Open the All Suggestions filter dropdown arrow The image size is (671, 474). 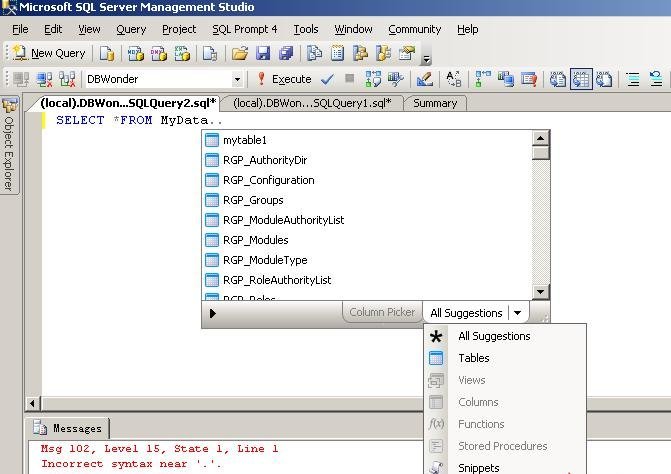click(x=517, y=313)
